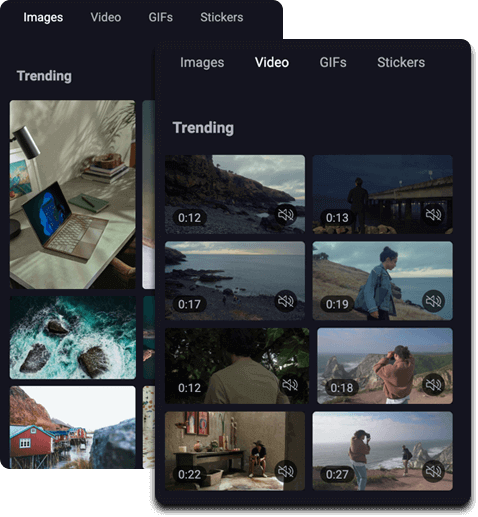The height and width of the screenshot is (517, 478).
Task: Unmute the 0:12 forest video
Action: click(x=290, y=385)
